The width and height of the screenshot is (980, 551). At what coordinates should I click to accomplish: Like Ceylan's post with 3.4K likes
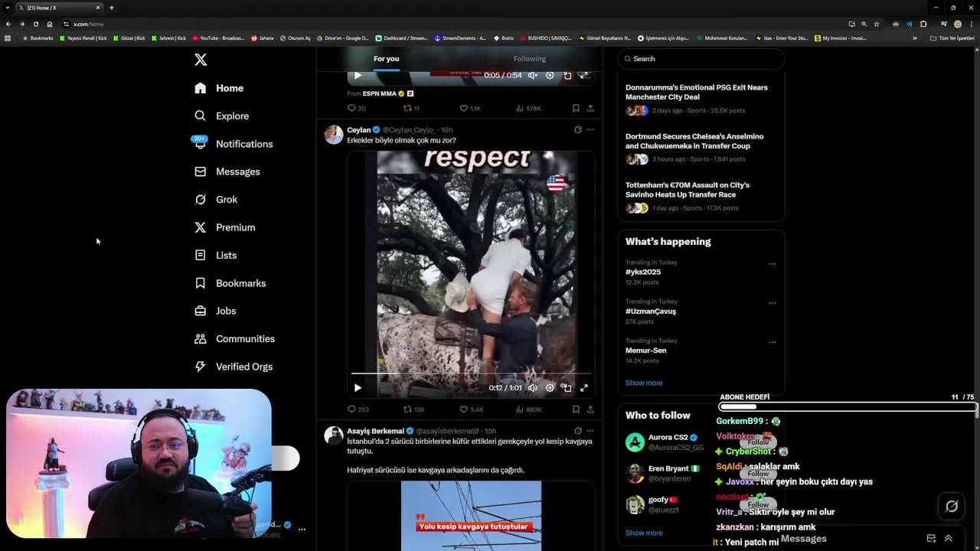click(471, 409)
